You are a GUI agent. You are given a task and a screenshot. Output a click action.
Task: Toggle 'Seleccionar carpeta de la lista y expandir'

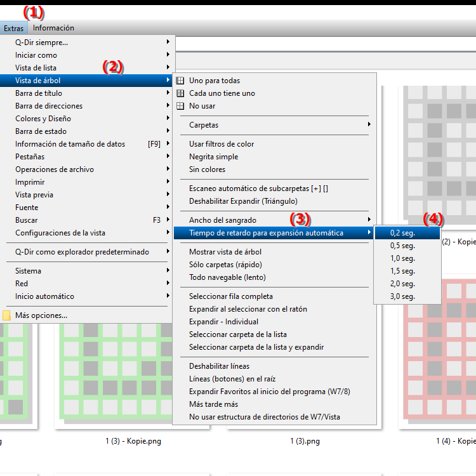coord(274,347)
